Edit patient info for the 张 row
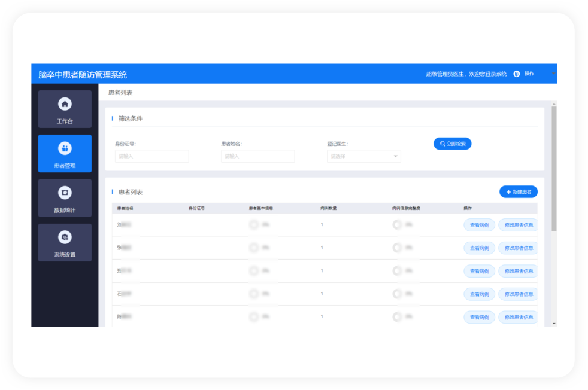The width and height of the screenshot is (588, 390). click(519, 248)
